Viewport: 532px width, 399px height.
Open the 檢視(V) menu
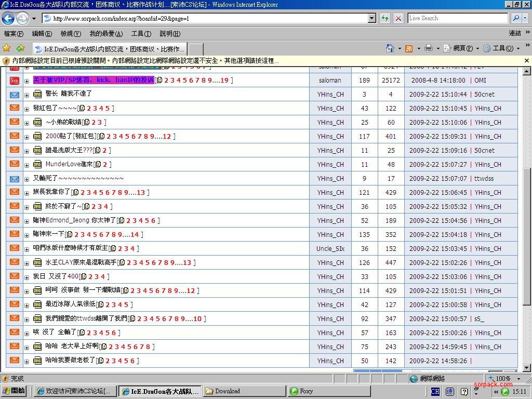tap(70, 34)
